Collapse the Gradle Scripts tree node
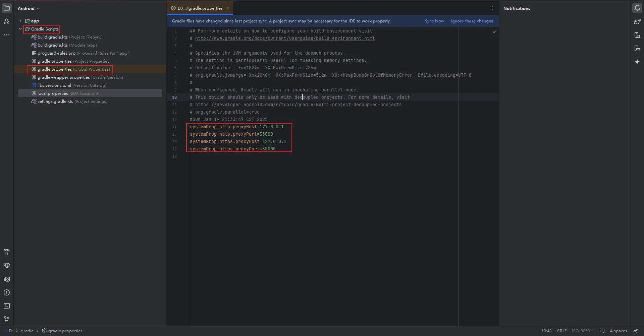 pyautogui.click(x=20, y=29)
